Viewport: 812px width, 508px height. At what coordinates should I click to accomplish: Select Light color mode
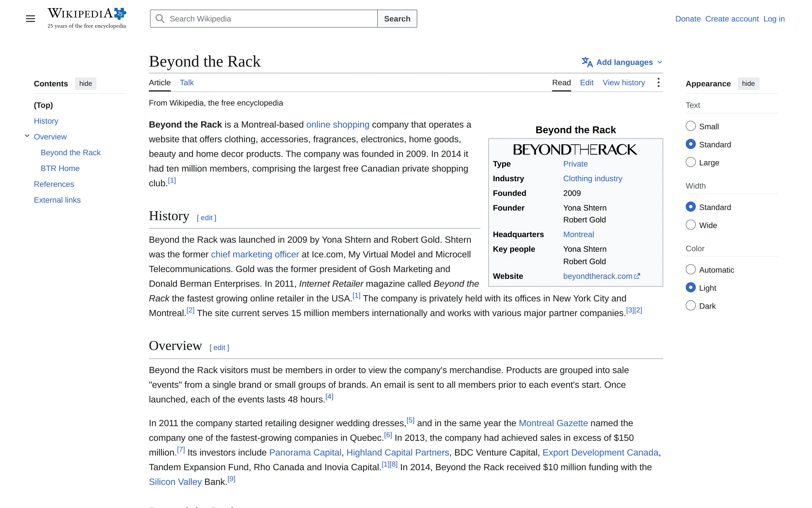click(x=690, y=288)
